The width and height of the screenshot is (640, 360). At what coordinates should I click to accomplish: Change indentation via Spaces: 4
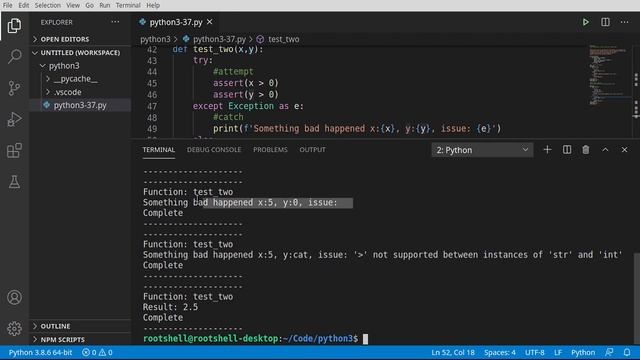(500, 352)
